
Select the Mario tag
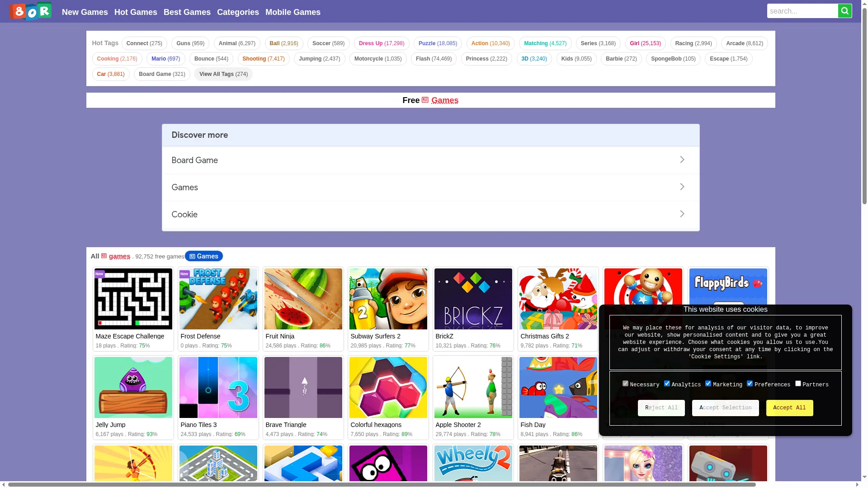coord(165,59)
